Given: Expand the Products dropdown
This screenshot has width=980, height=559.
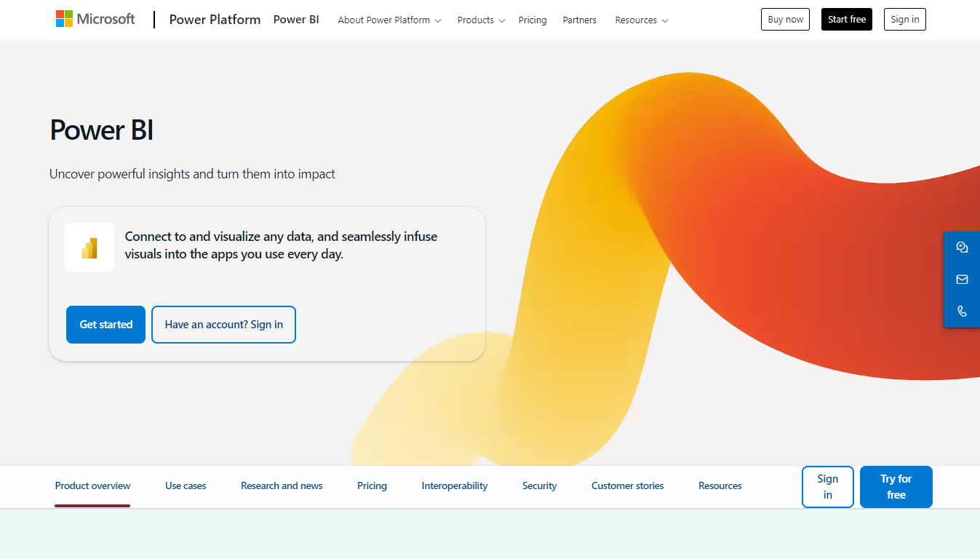Looking at the screenshot, I should pyautogui.click(x=481, y=20).
